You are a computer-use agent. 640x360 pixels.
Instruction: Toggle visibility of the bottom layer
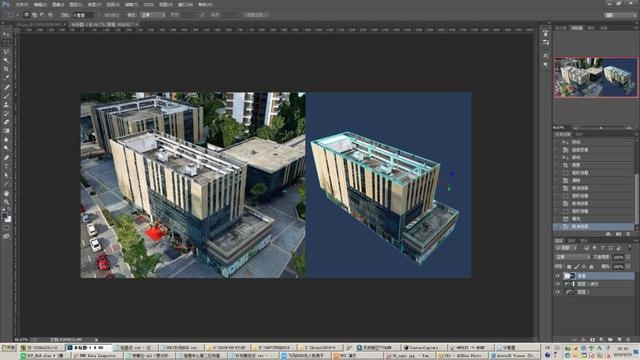tap(558, 292)
